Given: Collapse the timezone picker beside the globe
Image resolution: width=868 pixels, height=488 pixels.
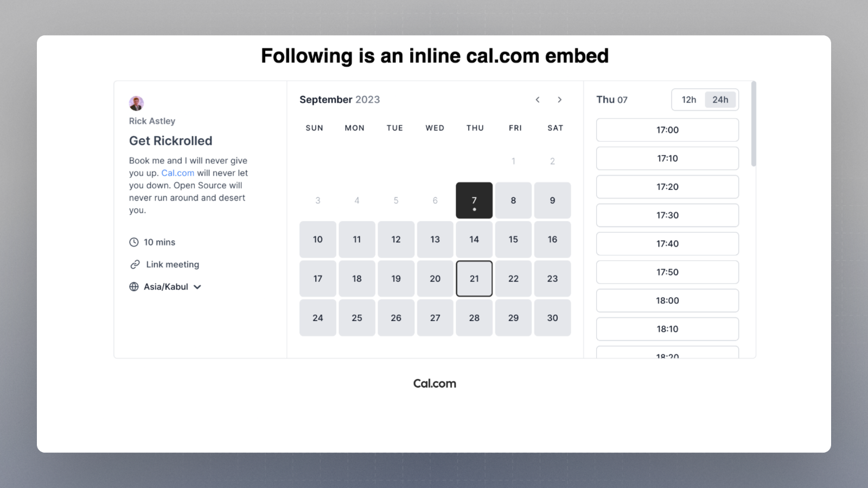Looking at the screenshot, I should [197, 287].
